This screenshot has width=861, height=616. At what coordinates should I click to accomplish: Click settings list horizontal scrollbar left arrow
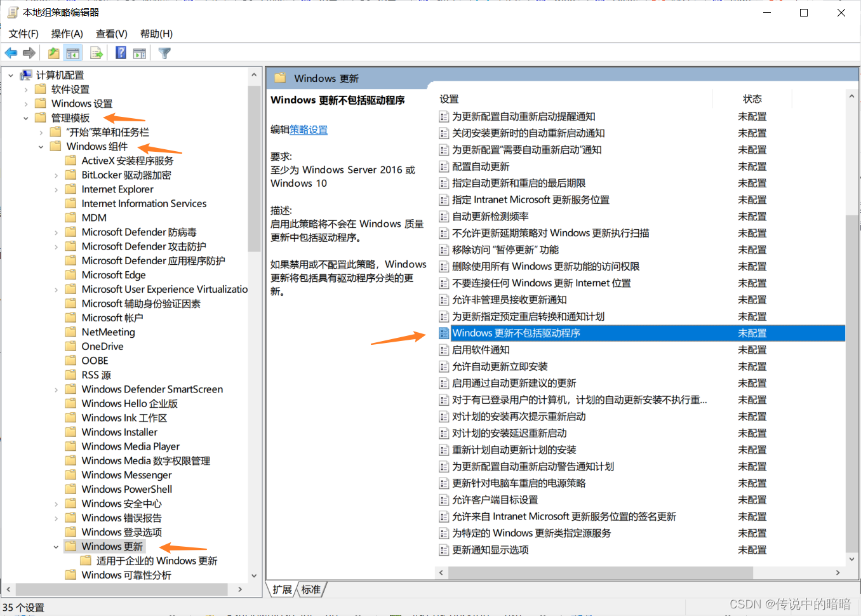tap(441, 572)
